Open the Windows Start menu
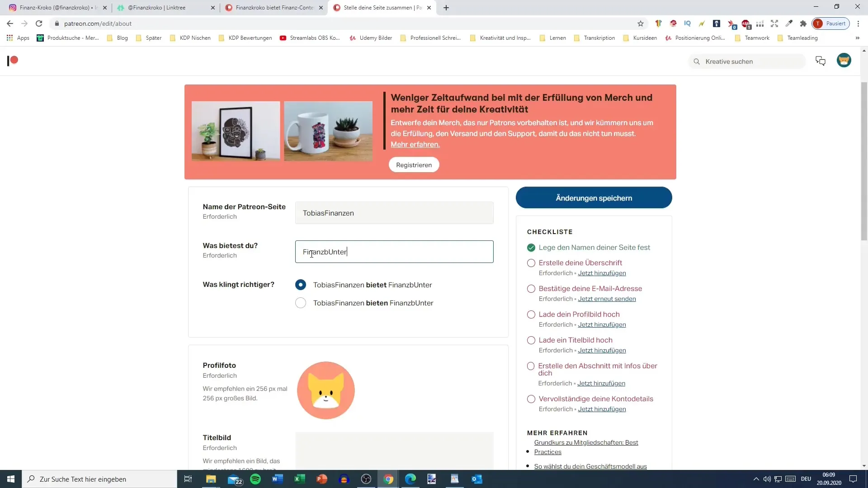The width and height of the screenshot is (868, 488). pyautogui.click(x=11, y=479)
